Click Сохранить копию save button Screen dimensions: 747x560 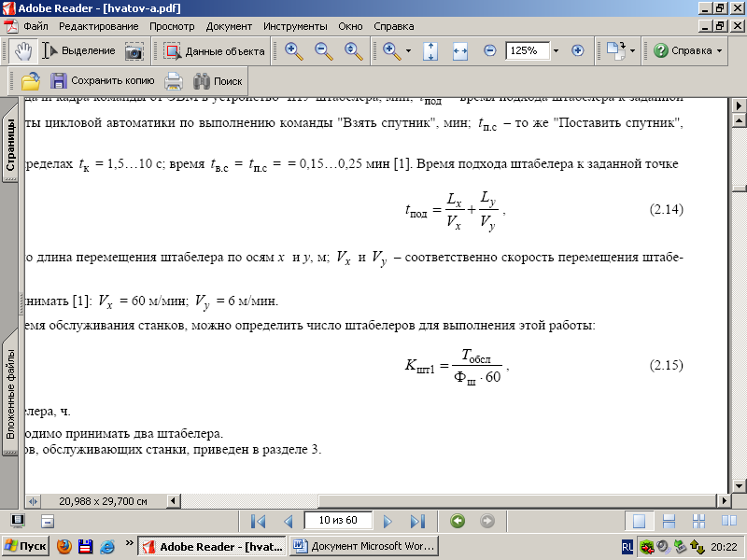(x=103, y=81)
